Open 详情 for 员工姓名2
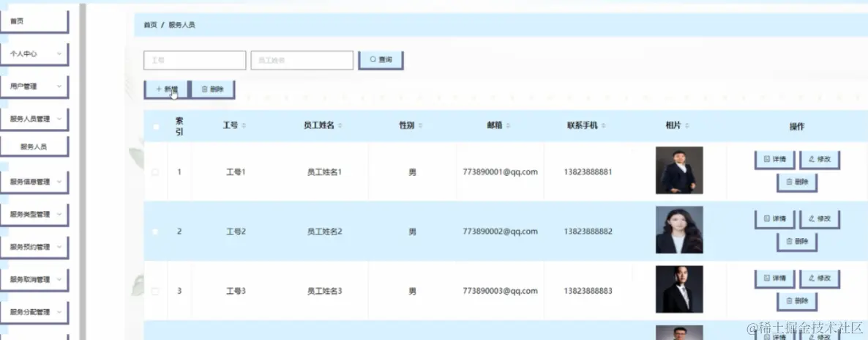 [774, 218]
